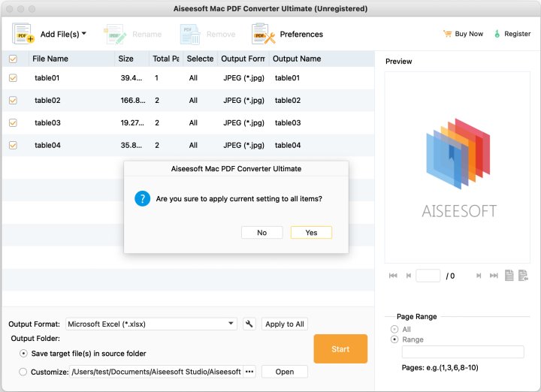Click the Open folder button

click(x=285, y=372)
